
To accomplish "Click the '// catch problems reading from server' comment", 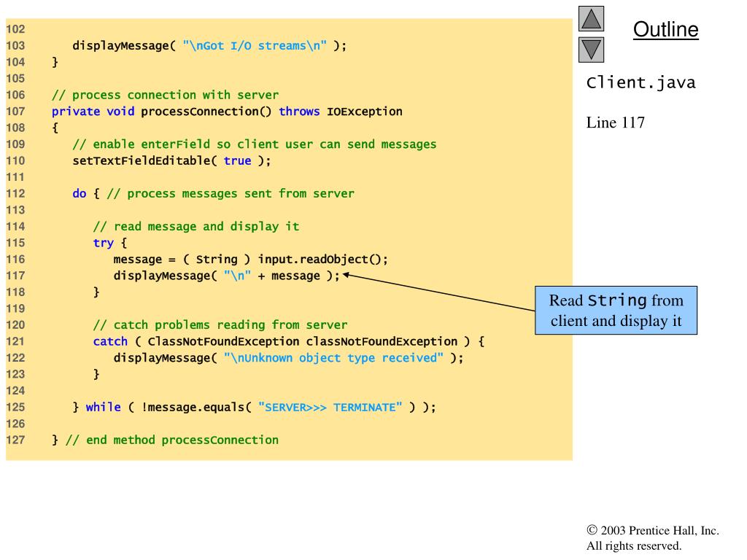I will pyautogui.click(x=220, y=325).
